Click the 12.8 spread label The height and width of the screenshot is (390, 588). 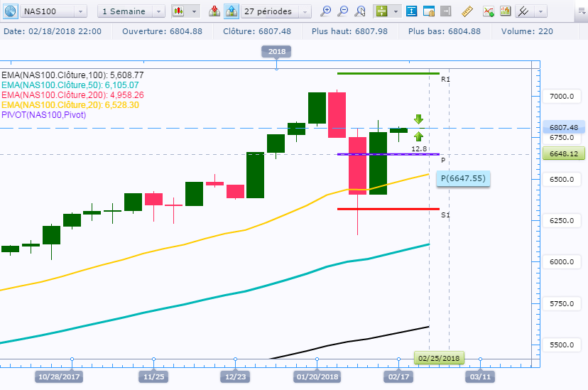click(419, 149)
